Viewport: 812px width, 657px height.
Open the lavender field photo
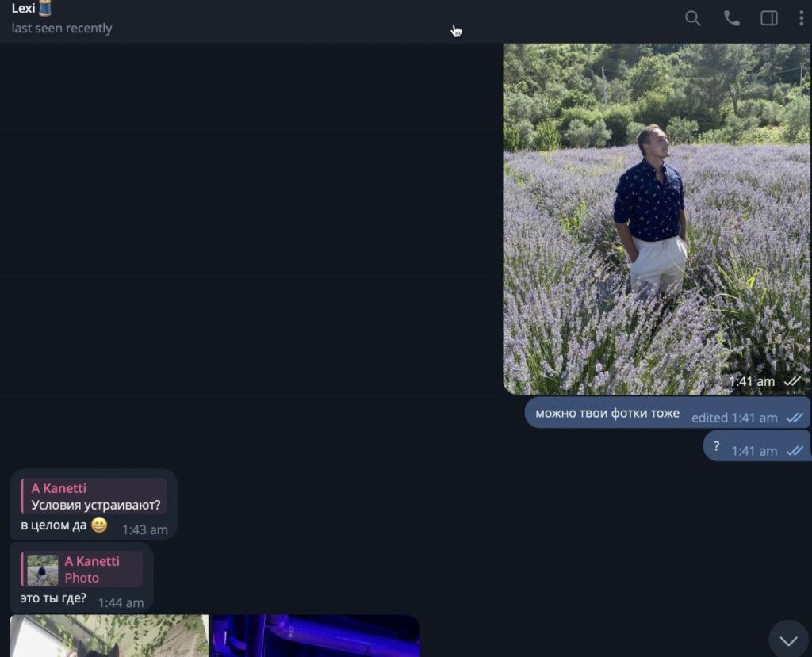[x=656, y=218]
